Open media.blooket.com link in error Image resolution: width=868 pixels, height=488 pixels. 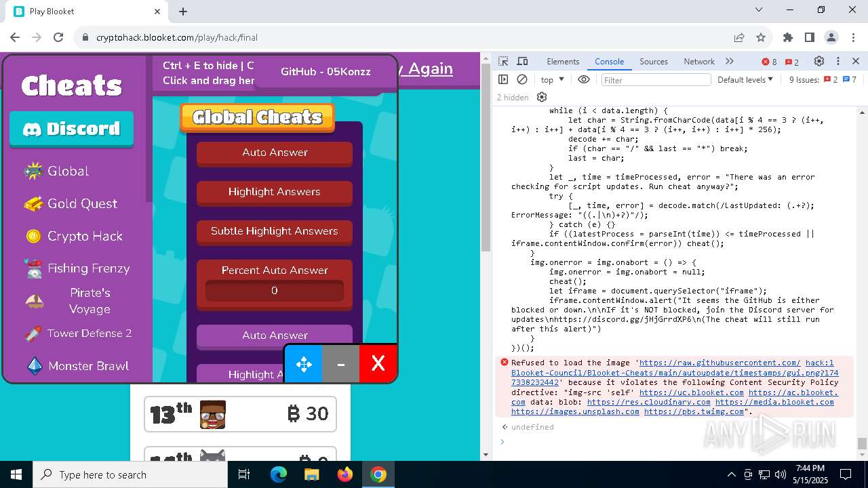(774, 402)
